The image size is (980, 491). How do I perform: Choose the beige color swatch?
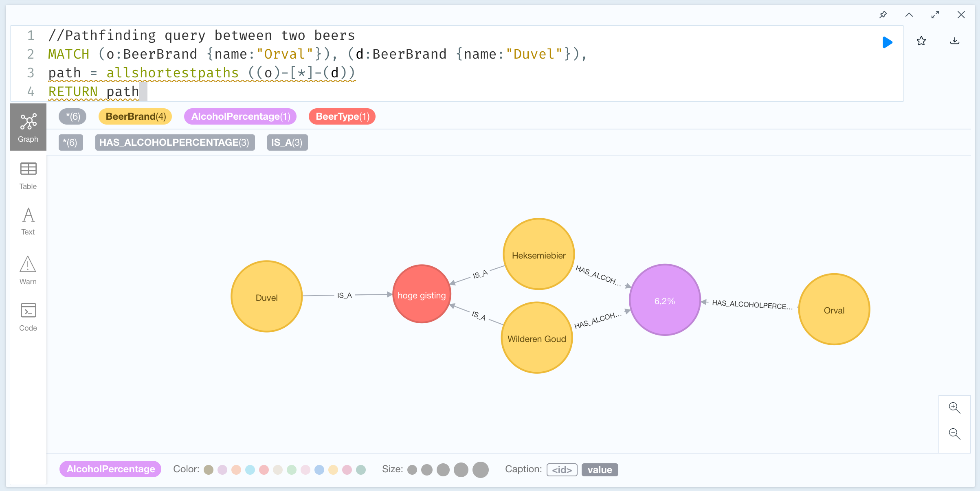278,470
